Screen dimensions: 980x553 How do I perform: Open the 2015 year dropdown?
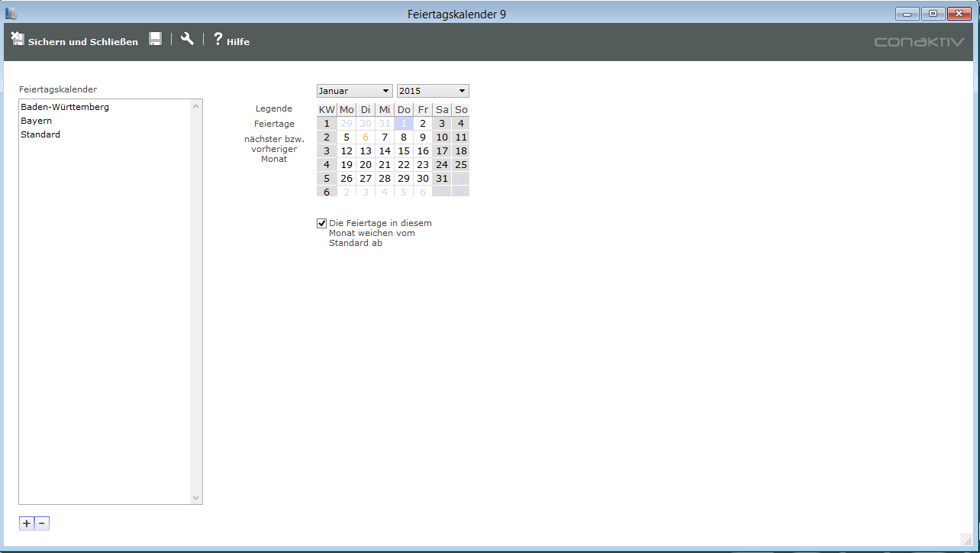point(432,91)
